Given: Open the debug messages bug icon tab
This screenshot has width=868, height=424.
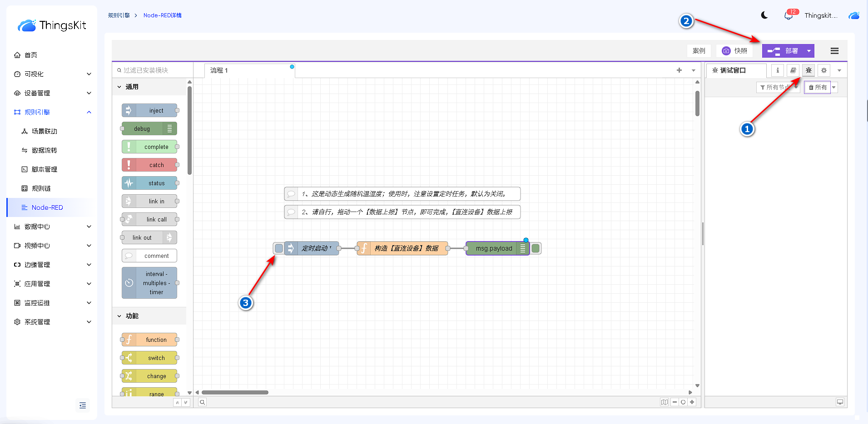Looking at the screenshot, I should tap(808, 70).
